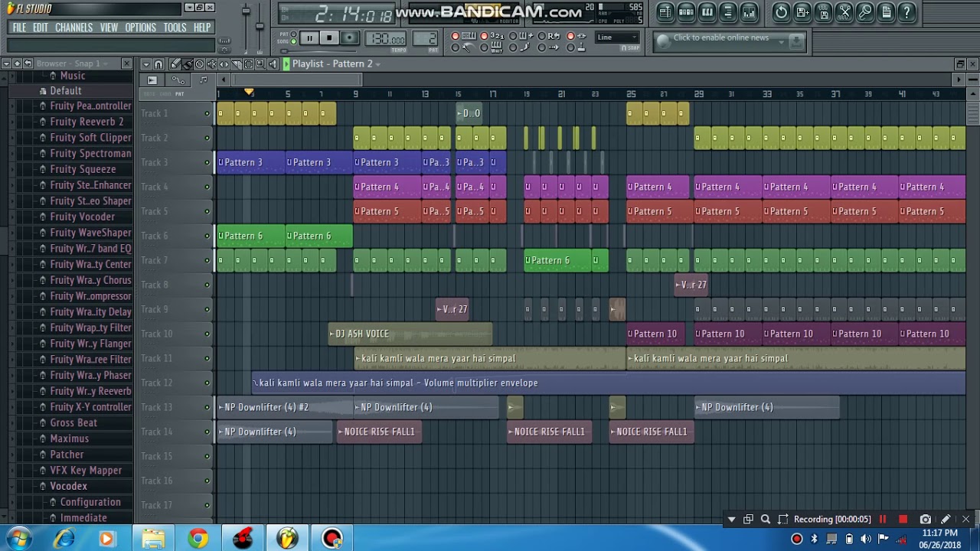
Task: Select the Mute tool in Playlist
Action: pos(211,64)
